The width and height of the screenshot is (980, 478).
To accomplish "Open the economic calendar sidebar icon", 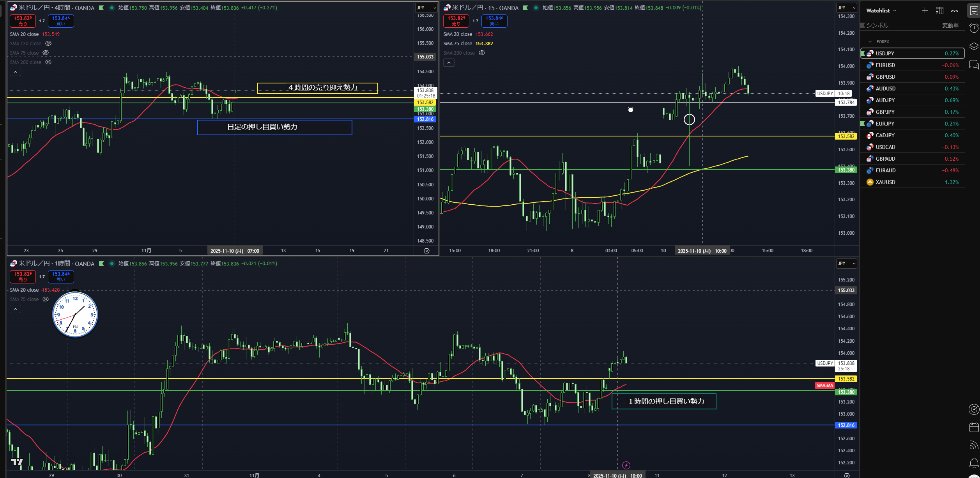I will point(974,427).
